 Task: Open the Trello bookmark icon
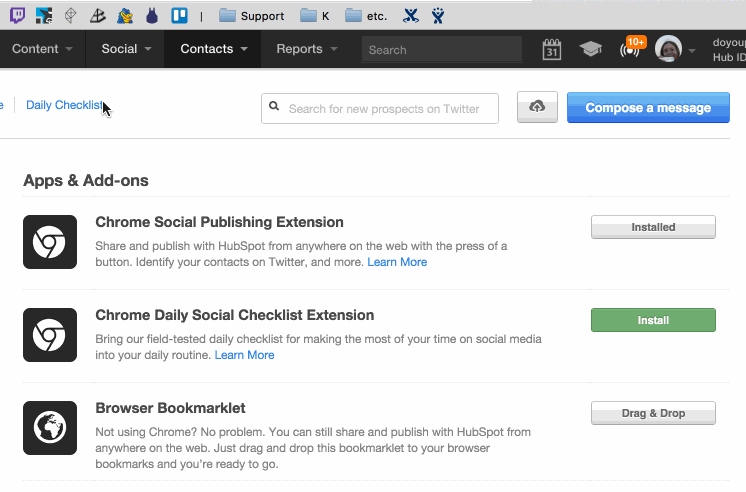[179, 16]
